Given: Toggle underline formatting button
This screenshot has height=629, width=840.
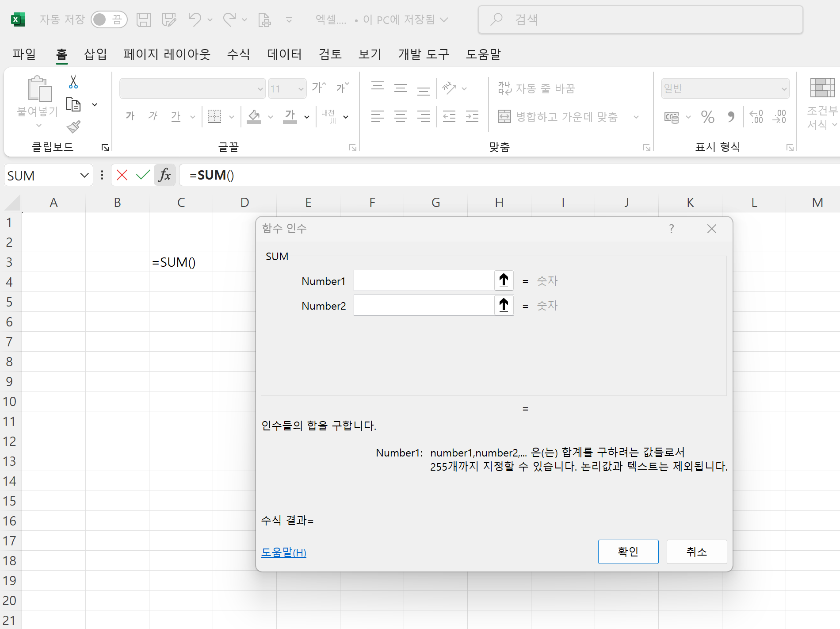Looking at the screenshot, I should pos(176,116).
